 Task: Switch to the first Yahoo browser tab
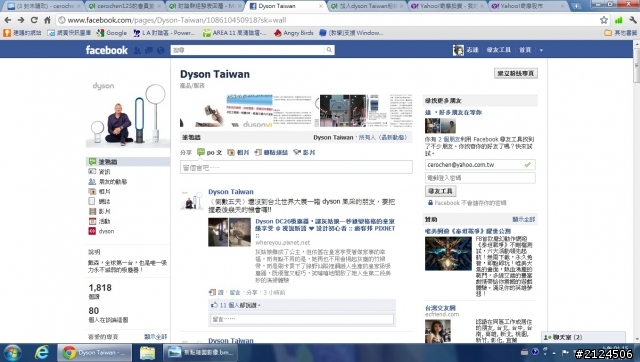point(446,6)
